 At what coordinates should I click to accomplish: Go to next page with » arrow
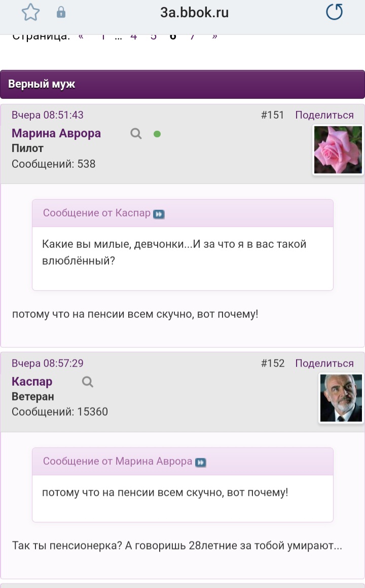pos(214,36)
